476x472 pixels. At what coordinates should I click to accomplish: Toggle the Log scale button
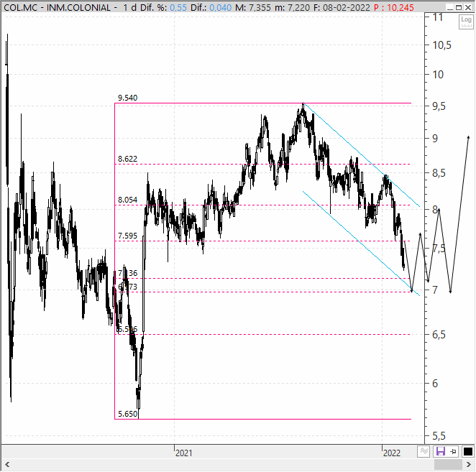point(466,22)
